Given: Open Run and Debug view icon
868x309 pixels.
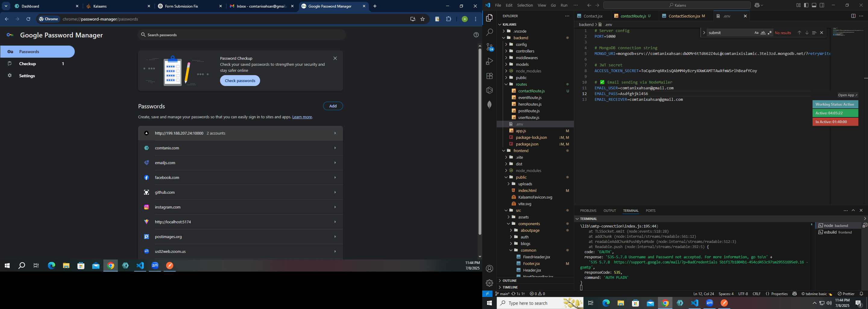Looking at the screenshot, I should coord(489,61).
